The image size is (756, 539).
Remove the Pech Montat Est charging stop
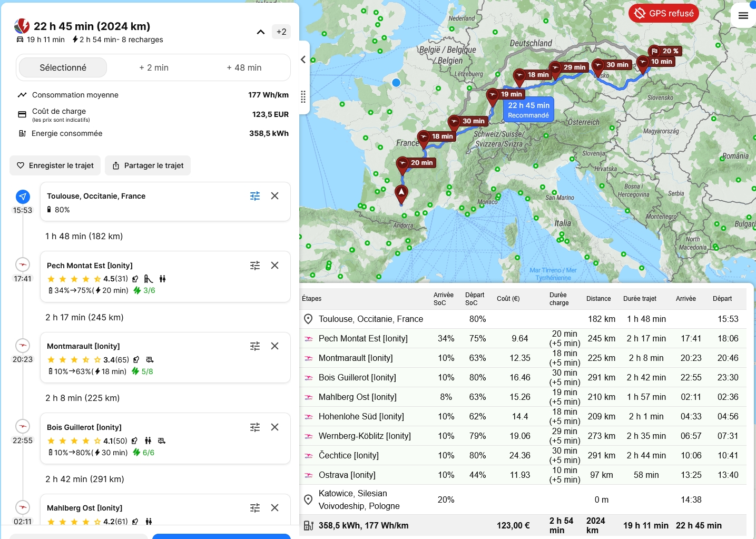pos(274,266)
